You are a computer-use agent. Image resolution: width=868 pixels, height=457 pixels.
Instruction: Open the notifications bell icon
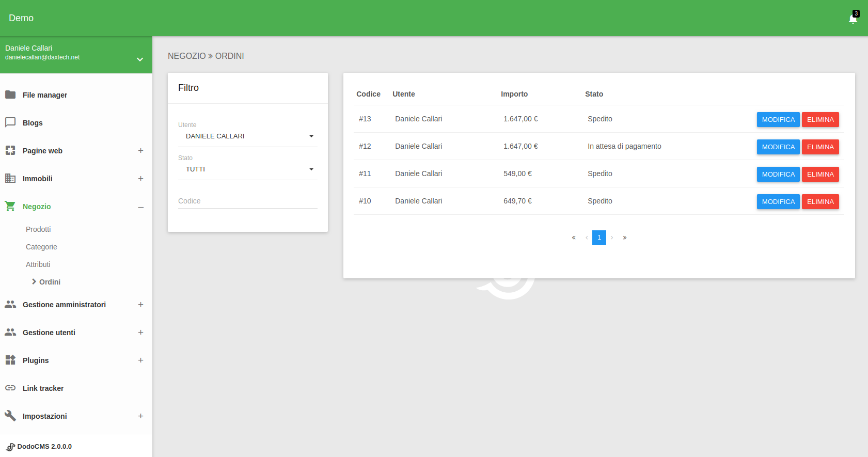click(853, 19)
